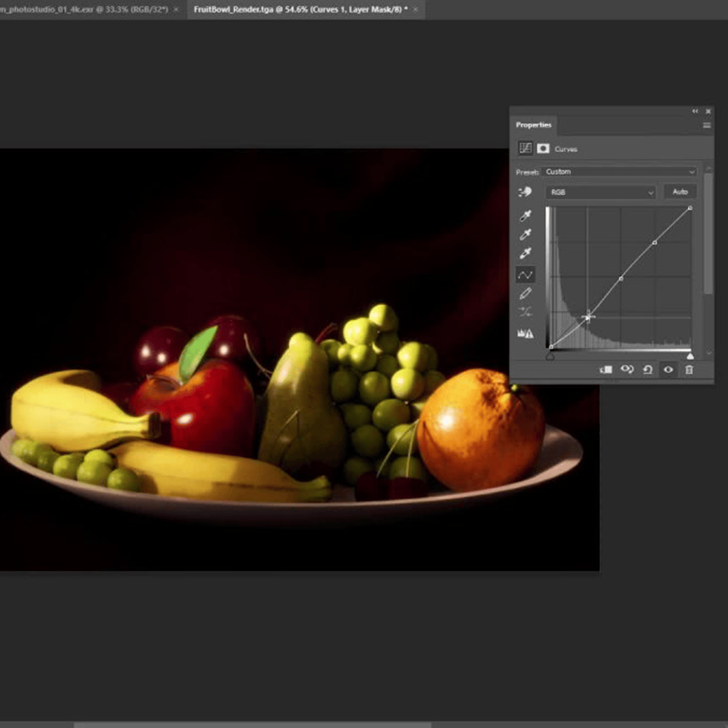Toggle Curves layer visibility eye icon
The image size is (728, 728).
coord(668,369)
